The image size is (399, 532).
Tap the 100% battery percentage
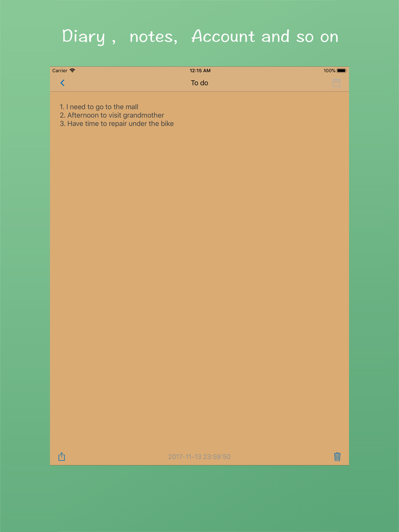(329, 71)
